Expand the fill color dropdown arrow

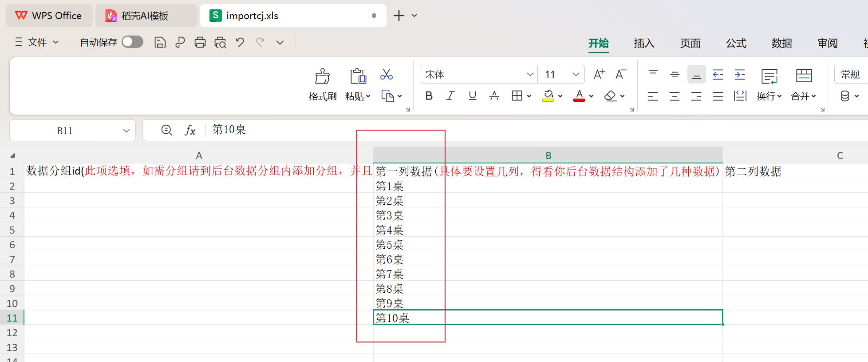(560, 96)
